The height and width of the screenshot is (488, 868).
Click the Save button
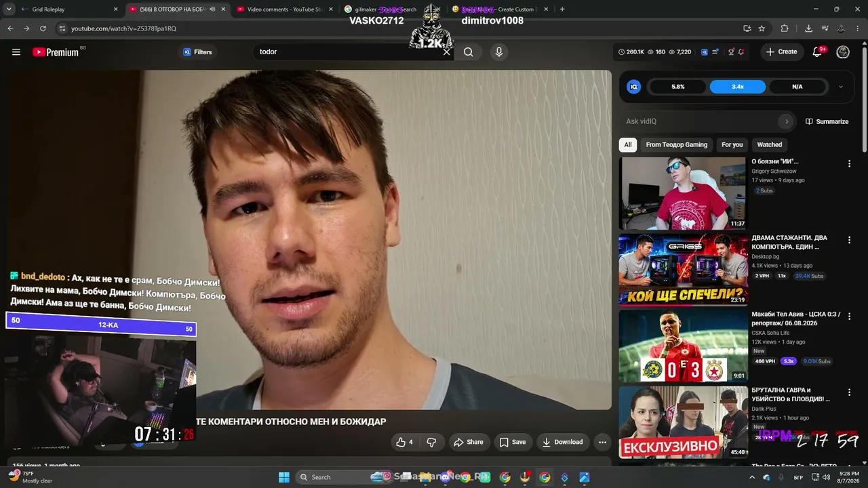(x=513, y=442)
